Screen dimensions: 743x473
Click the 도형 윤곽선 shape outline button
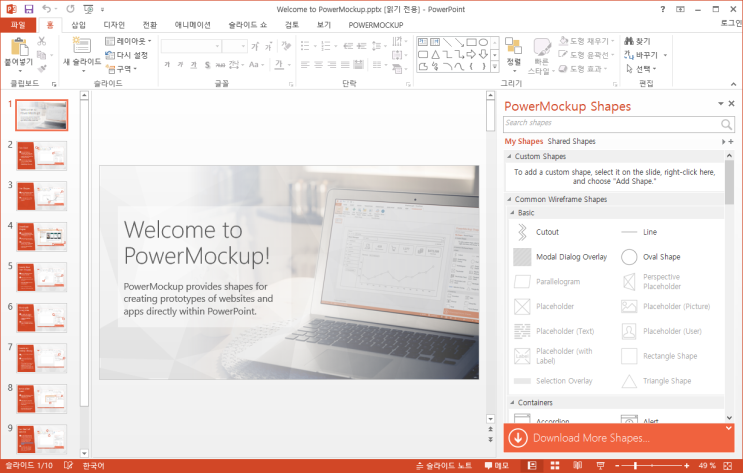click(x=587, y=55)
